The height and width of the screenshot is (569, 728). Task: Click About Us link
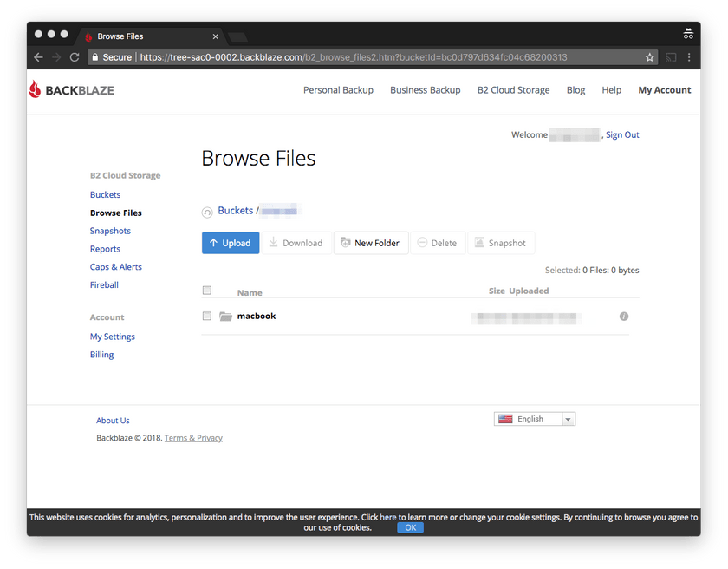point(113,421)
